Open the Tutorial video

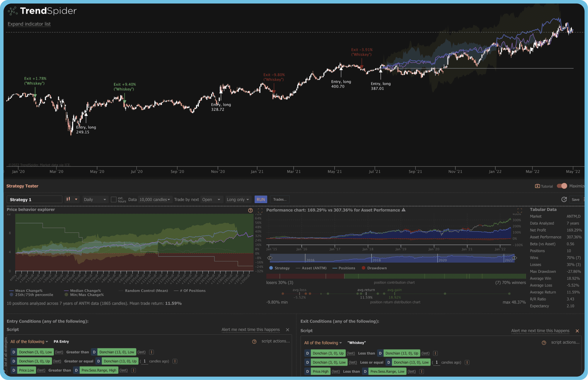click(x=544, y=186)
